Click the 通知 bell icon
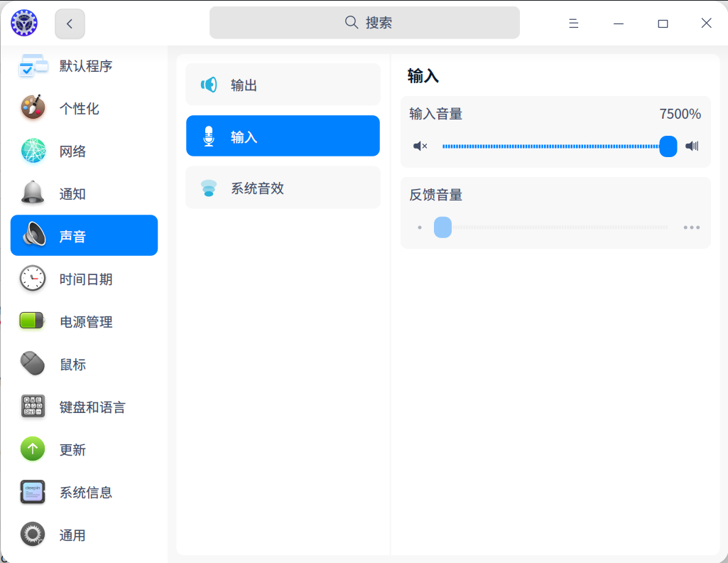Image resolution: width=728 pixels, height=563 pixels. point(33,193)
